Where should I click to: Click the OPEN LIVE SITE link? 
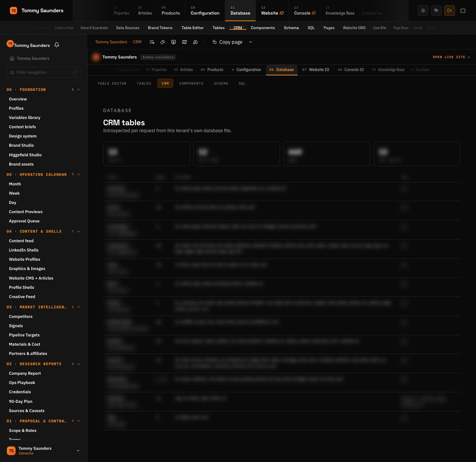tap(452, 57)
